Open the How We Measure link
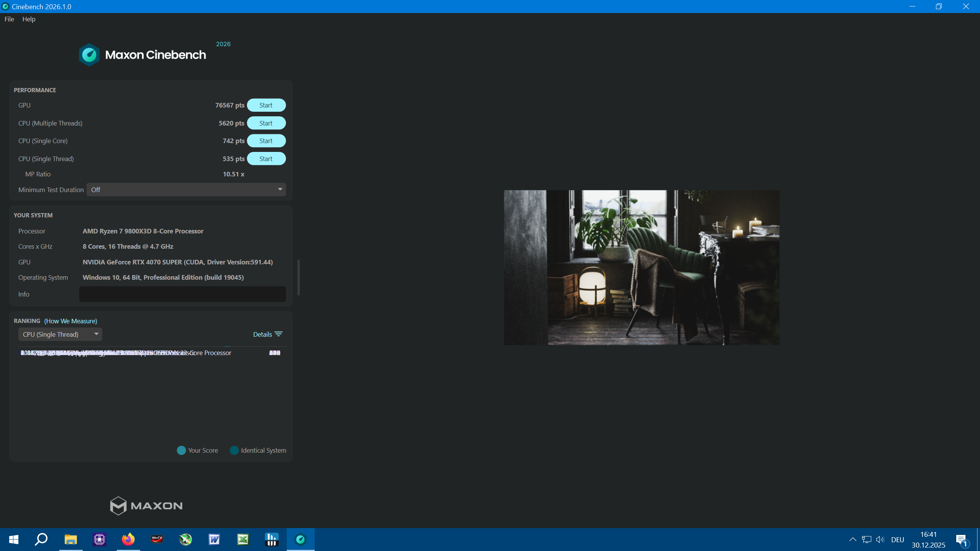980x551 pixels. click(x=70, y=321)
